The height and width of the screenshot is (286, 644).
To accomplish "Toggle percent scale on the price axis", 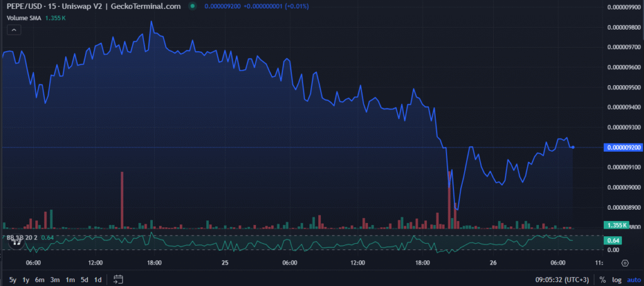I will (x=602, y=279).
